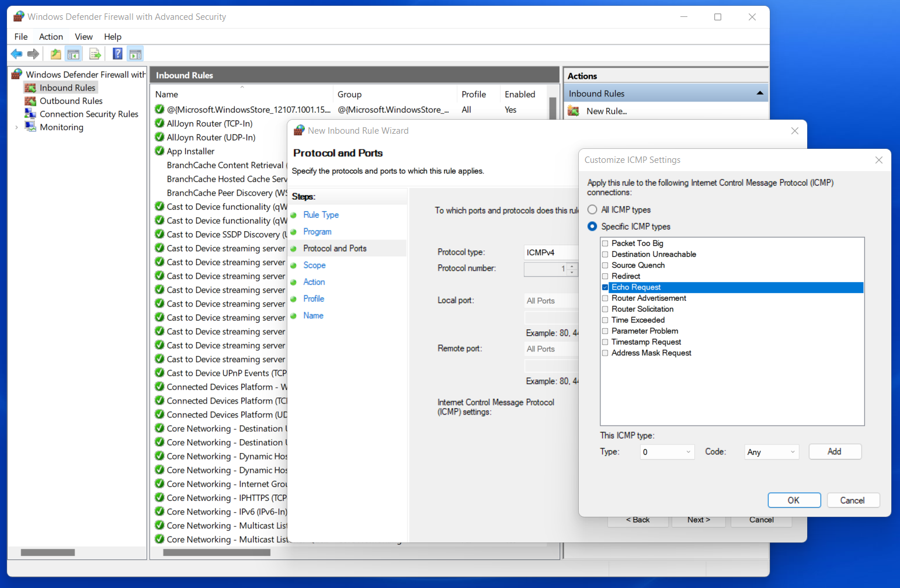Image resolution: width=900 pixels, height=588 pixels.
Task: Open the ICMP Code dropdown showing Any
Action: [x=772, y=452]
